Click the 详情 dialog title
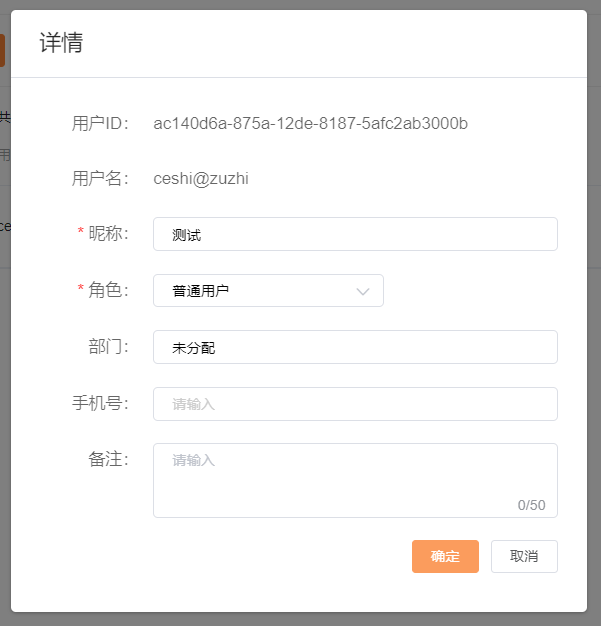 point(61,43)
